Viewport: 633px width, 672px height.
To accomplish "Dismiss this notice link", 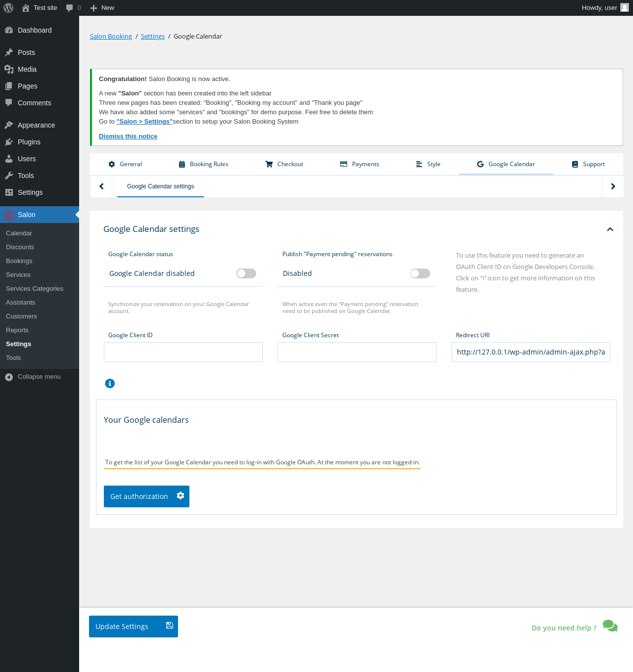I will (128, 136).
